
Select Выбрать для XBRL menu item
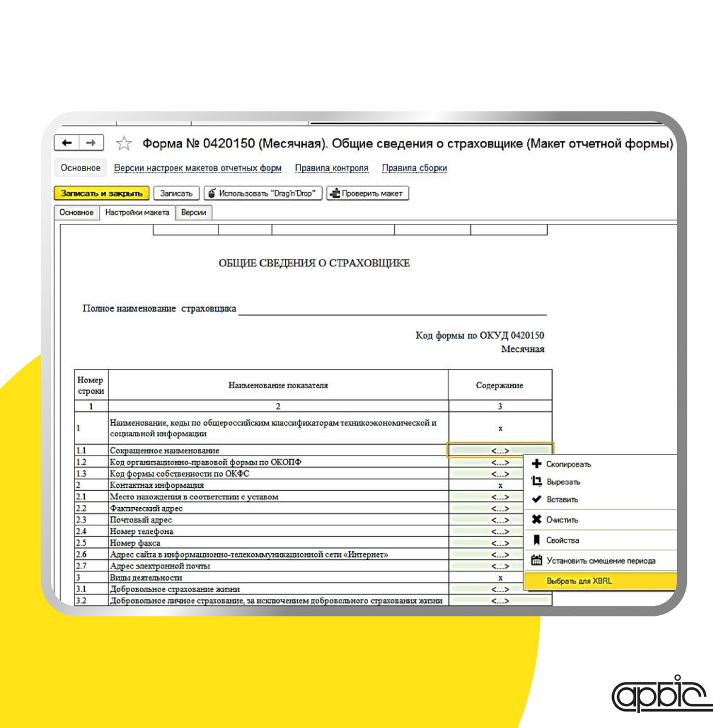600,581
